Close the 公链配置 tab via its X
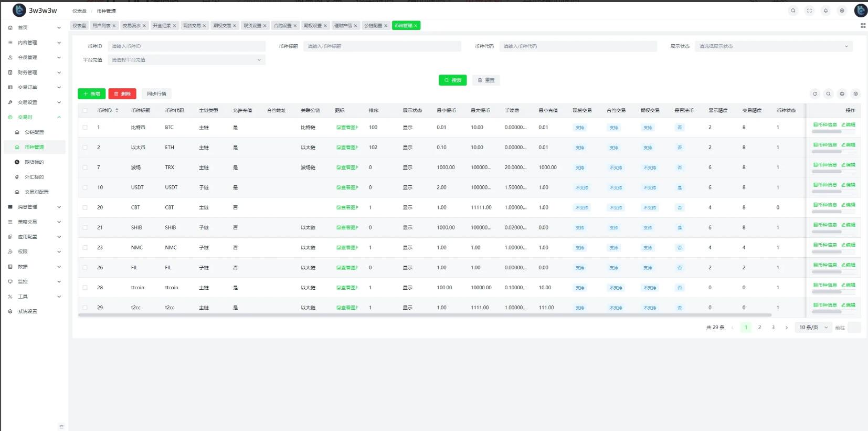 [386, 26]
